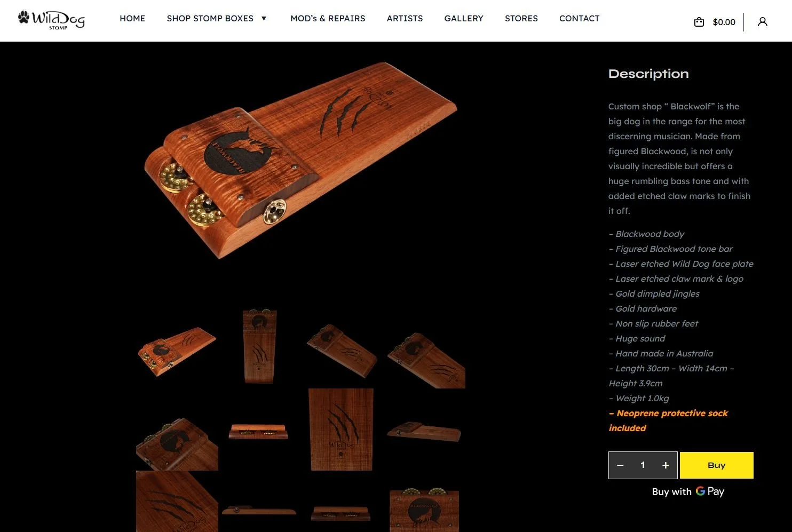The image size is (792, 532).
Task: Visit the Artists page
Action: pyautogui.click(x=405, y=19)
